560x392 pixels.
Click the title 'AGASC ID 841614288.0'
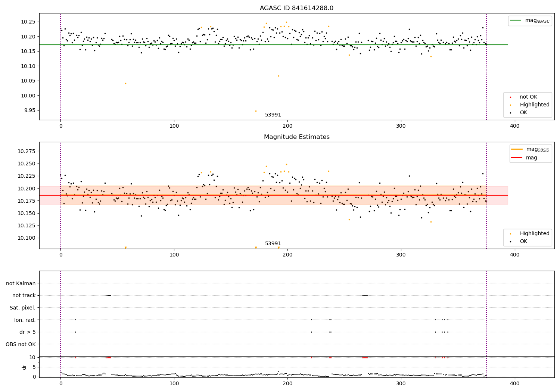297,8
